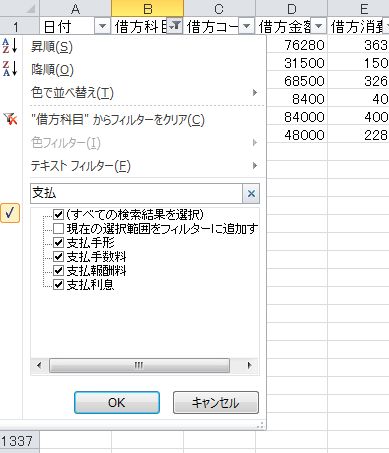Click the descending sort Z-A icon

click(10, 69)
